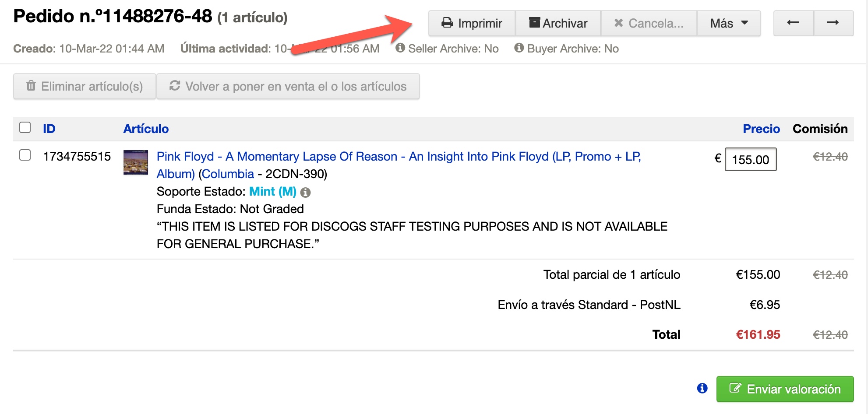
Task: Open the Columbia label link
Action: tap(228, 174)
